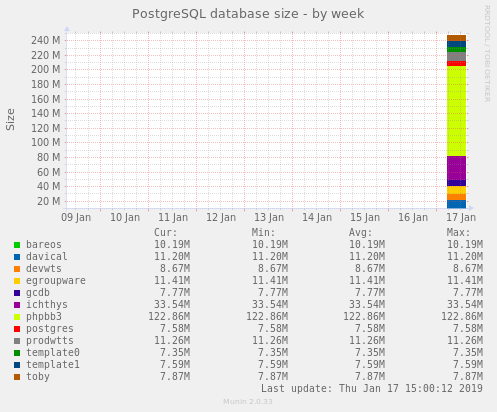Click the toby Cur value 7.87M
Viewport: 497px width, 412px height.
tap(175, 376)
